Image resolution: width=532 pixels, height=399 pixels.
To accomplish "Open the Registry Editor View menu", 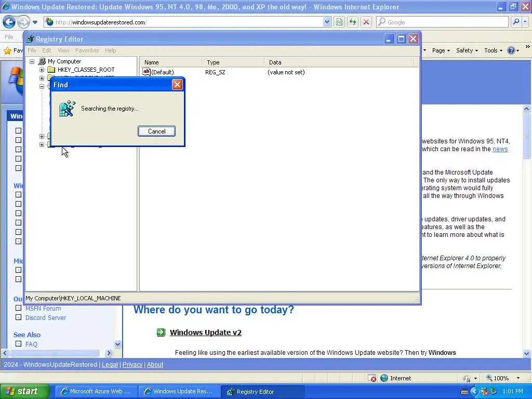I will [63, 50].
